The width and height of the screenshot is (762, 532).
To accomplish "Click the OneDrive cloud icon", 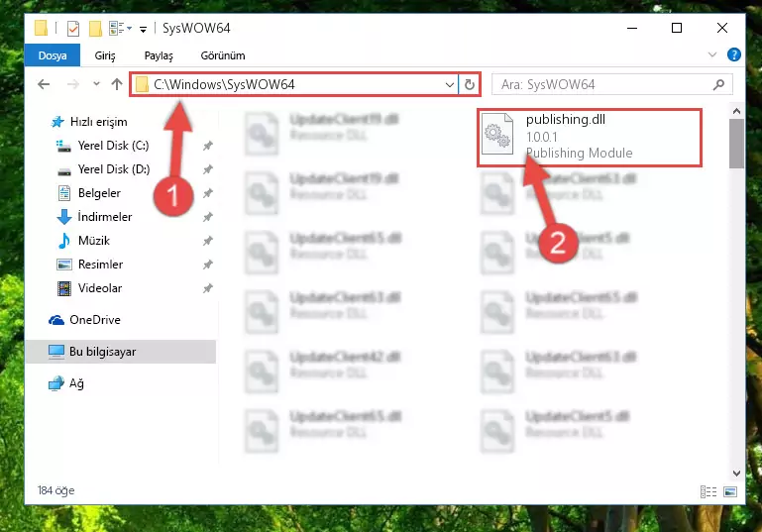I will (55, 320).
